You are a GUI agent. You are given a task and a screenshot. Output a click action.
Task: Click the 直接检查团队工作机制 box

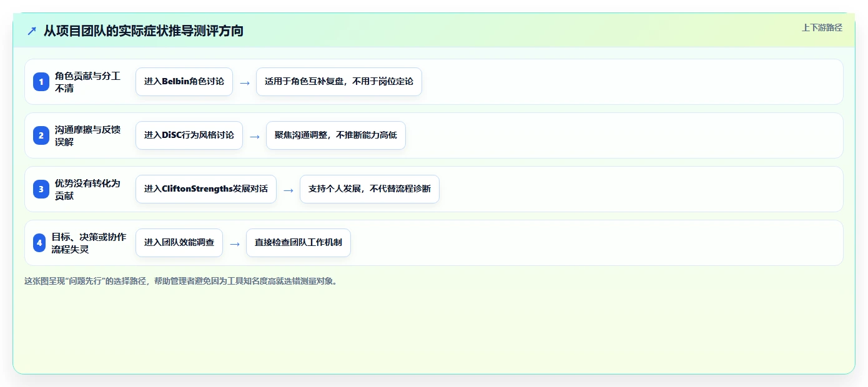(298, 243)
